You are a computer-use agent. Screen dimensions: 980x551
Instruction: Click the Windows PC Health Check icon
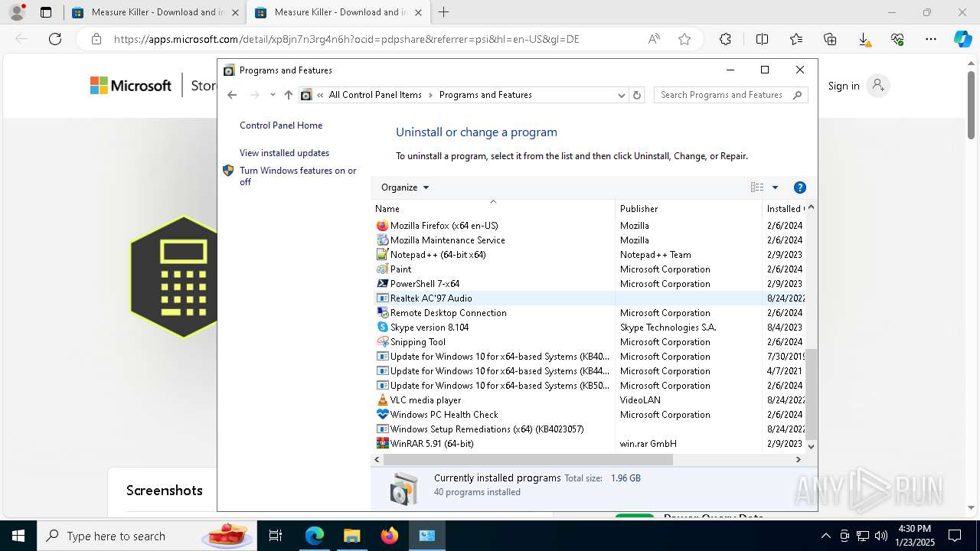(383, 415)
